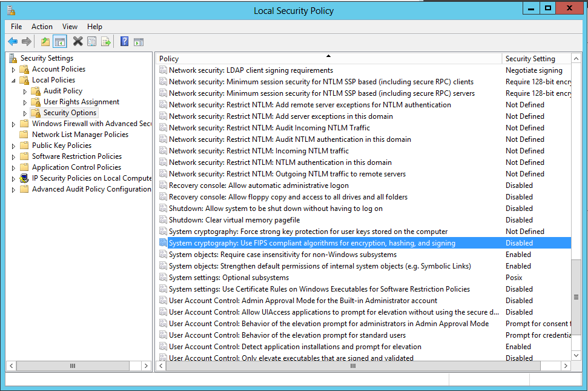This screenshot has height=391, width=588.
Task: Click the Network List Manager Policies folder icon
Action: [24, 135]
